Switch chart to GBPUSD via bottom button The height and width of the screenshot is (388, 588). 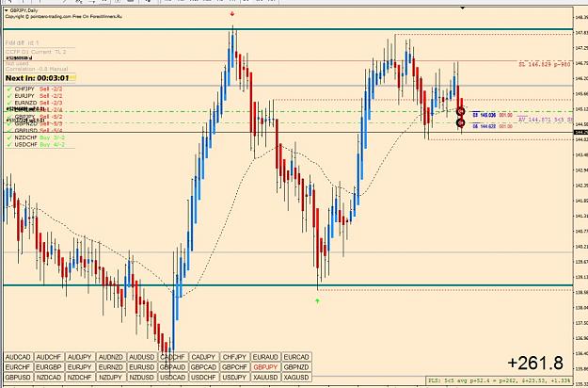point(18,377)
